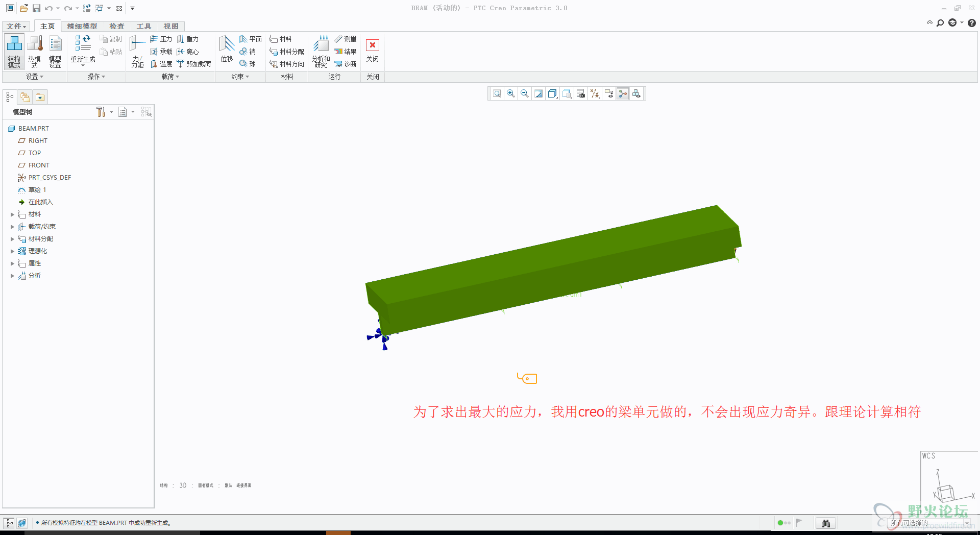
Task: Switch to the 精细模型 tab
Action: coord(82,26)
